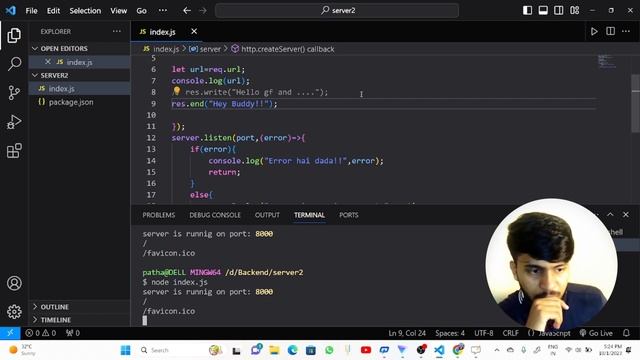
Task: Open the Remote Window indicator in status bar
Action: click(x=10, y=333)
